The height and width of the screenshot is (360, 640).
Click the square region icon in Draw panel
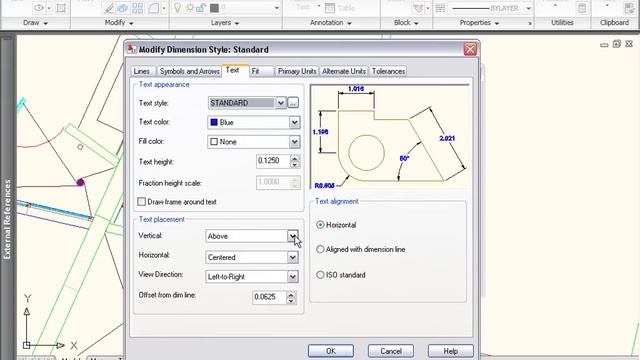(61, 8)
